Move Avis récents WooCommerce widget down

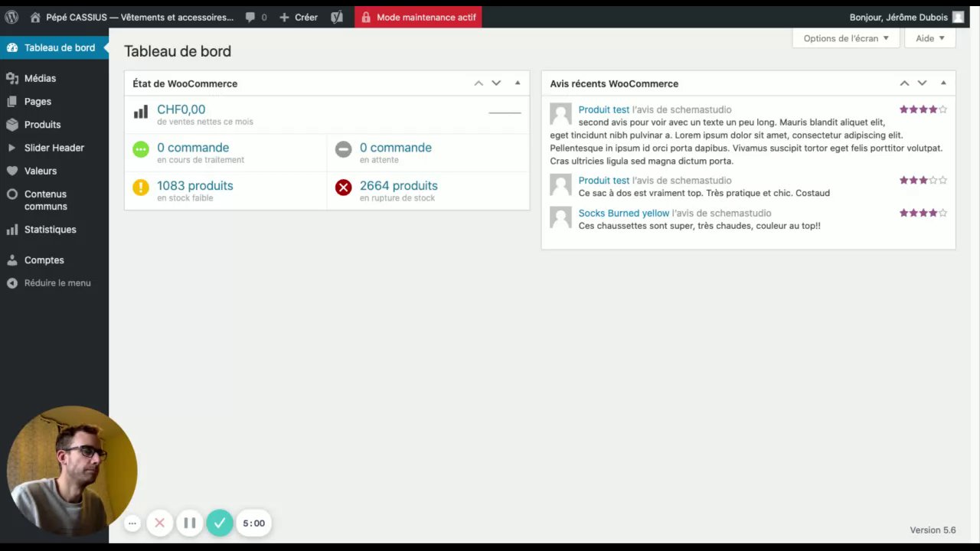[922, 83]
